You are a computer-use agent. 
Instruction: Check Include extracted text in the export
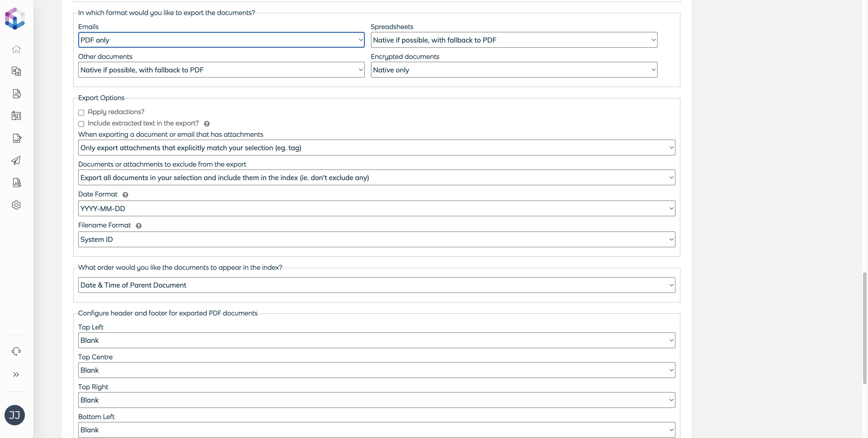[x=81, y=124]
